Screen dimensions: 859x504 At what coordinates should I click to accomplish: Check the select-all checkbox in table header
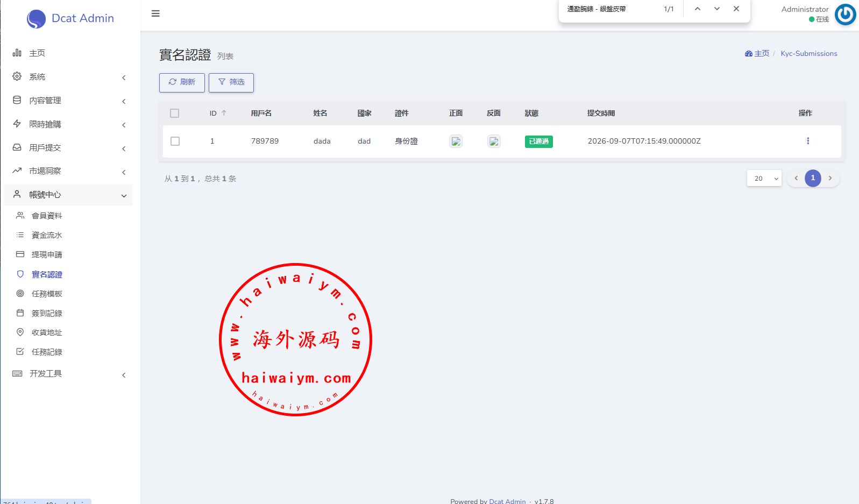174,113
